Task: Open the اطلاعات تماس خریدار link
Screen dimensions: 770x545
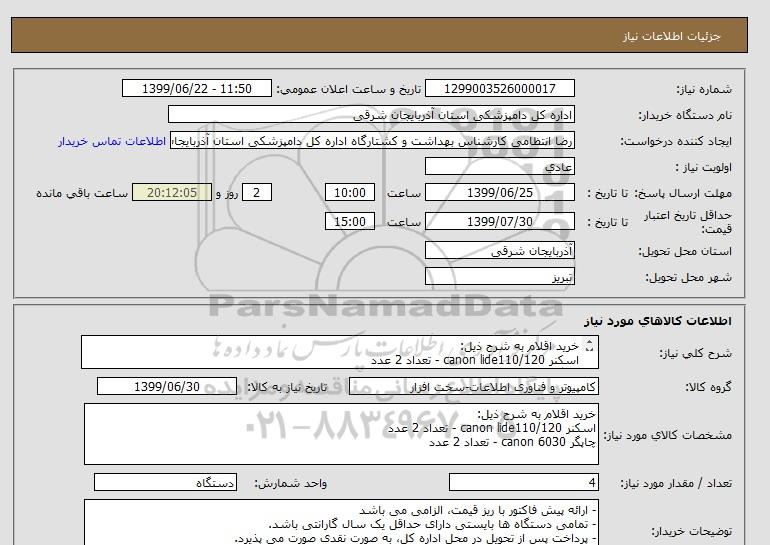Action: [x=112, y=141]
